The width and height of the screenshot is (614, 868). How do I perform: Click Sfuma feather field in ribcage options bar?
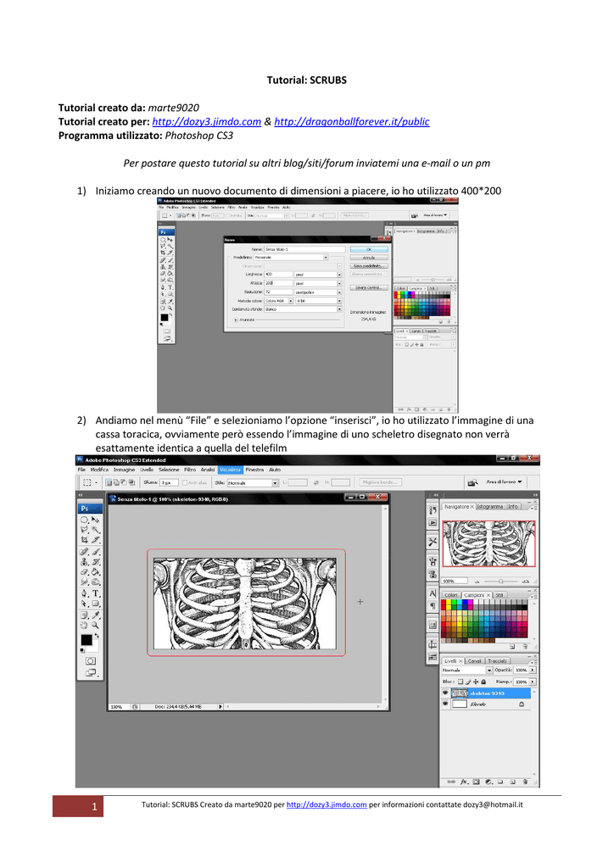[169, 482]
